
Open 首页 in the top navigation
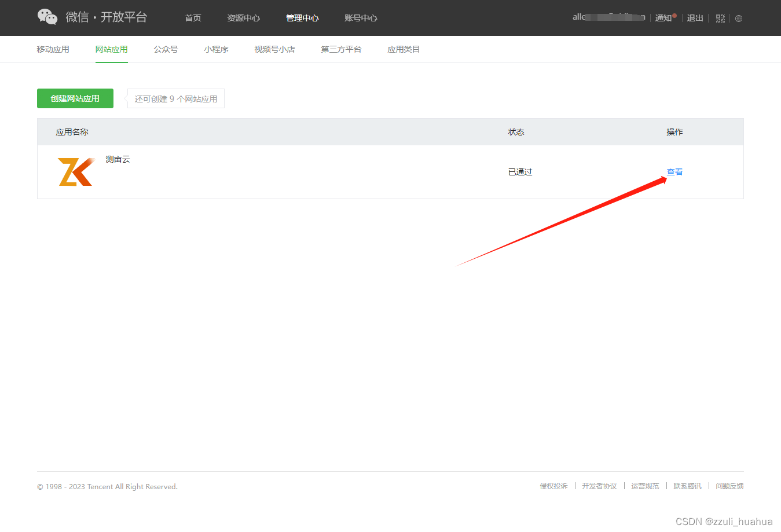(x=193, y=18)
